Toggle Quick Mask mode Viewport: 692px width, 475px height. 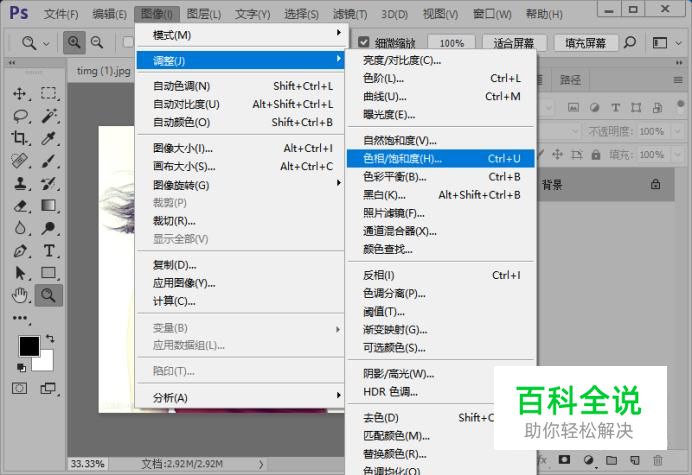click(19, 388)
